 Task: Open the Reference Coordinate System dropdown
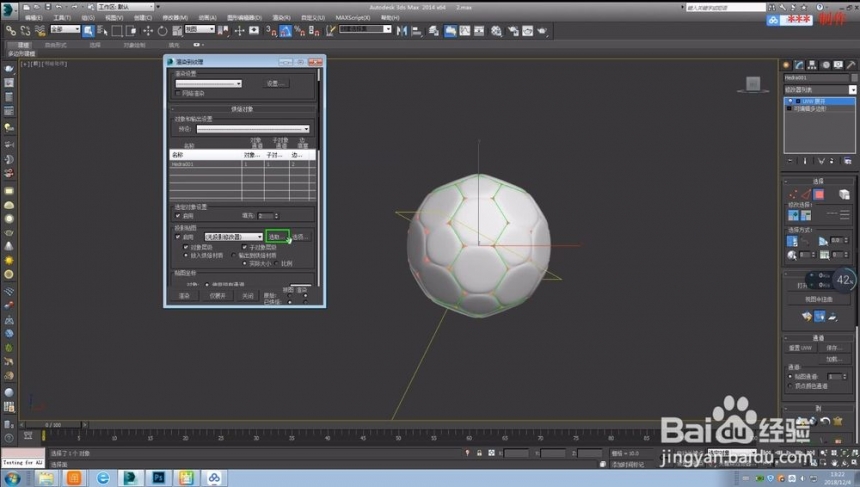click(x=200, y=29)
